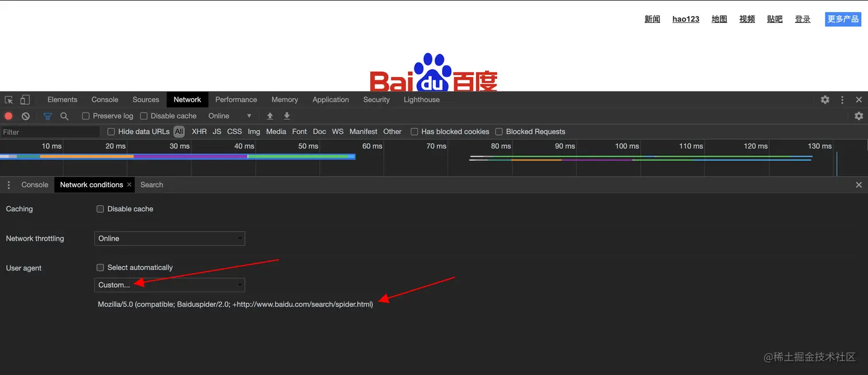Filter requests by Media
The image size is (868, 375).
pyautogui.click(x=276, y=132)
